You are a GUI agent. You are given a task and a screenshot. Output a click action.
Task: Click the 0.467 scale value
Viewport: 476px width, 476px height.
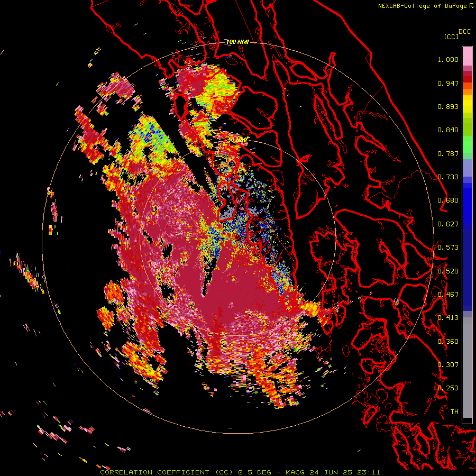coord(448,295)
